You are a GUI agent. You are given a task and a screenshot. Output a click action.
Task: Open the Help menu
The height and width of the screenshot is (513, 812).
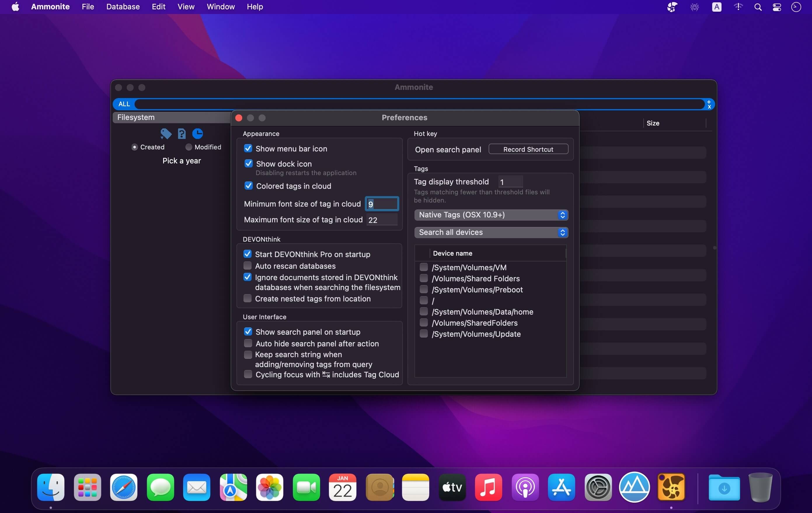[x=255, y=7]
